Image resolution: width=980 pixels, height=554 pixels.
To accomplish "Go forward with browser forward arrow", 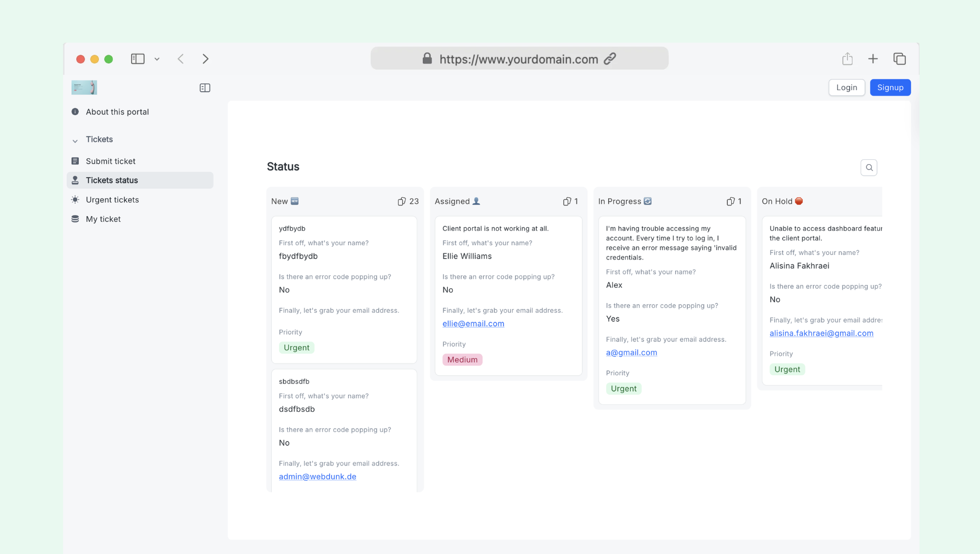I will pos(205,59).
